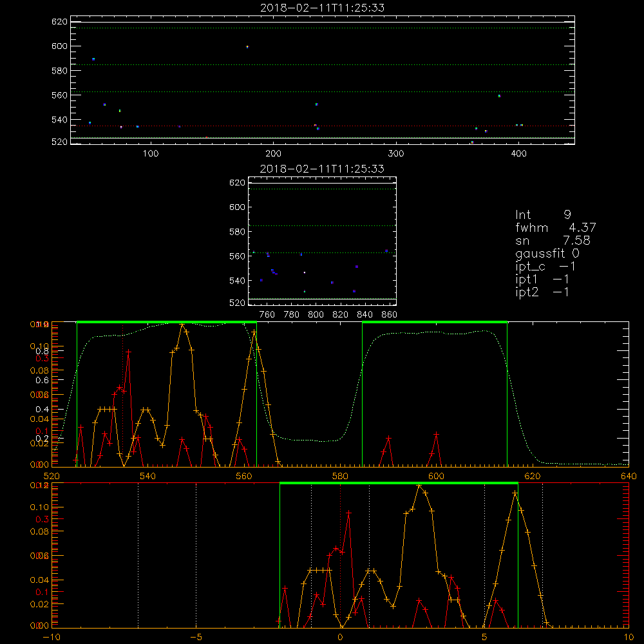Click the x-axis label '0' of the bottom plot

[340, 638]
